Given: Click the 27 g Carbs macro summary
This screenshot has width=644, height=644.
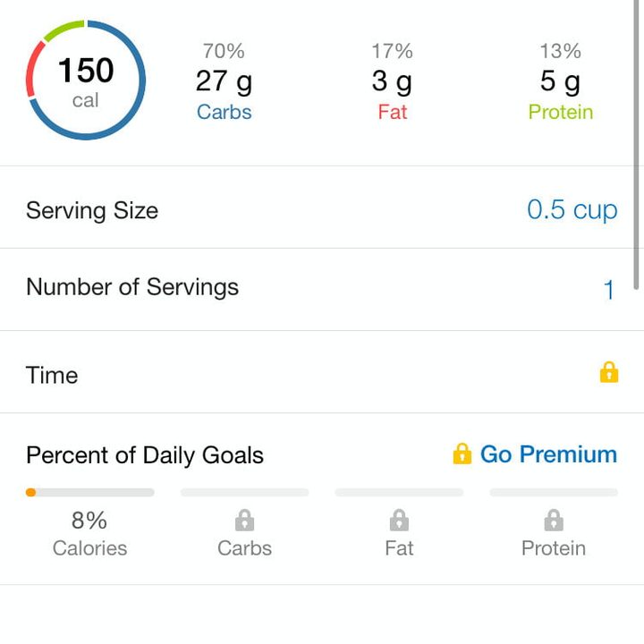Looking at the screenshot, I should (224, 82).
